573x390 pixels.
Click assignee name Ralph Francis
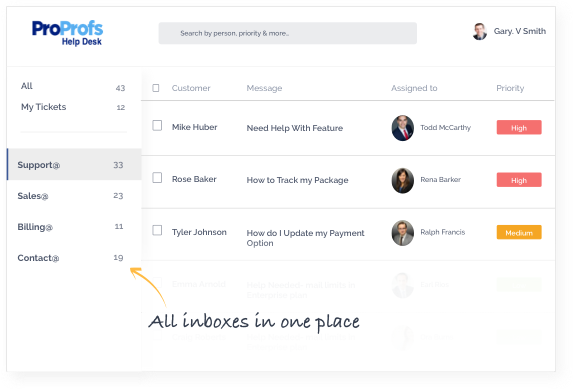[x=443, y=232]
